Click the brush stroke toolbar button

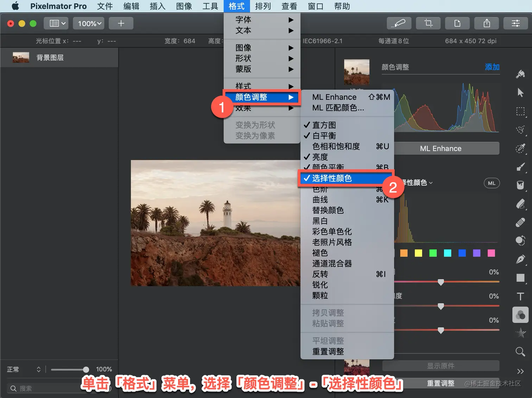click(x=399, y=23)
